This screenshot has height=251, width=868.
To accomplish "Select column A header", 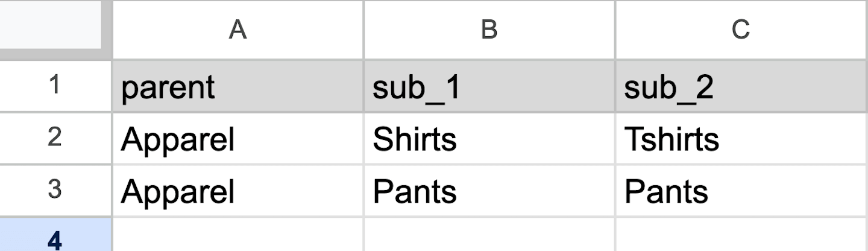I will click(237, 29).
